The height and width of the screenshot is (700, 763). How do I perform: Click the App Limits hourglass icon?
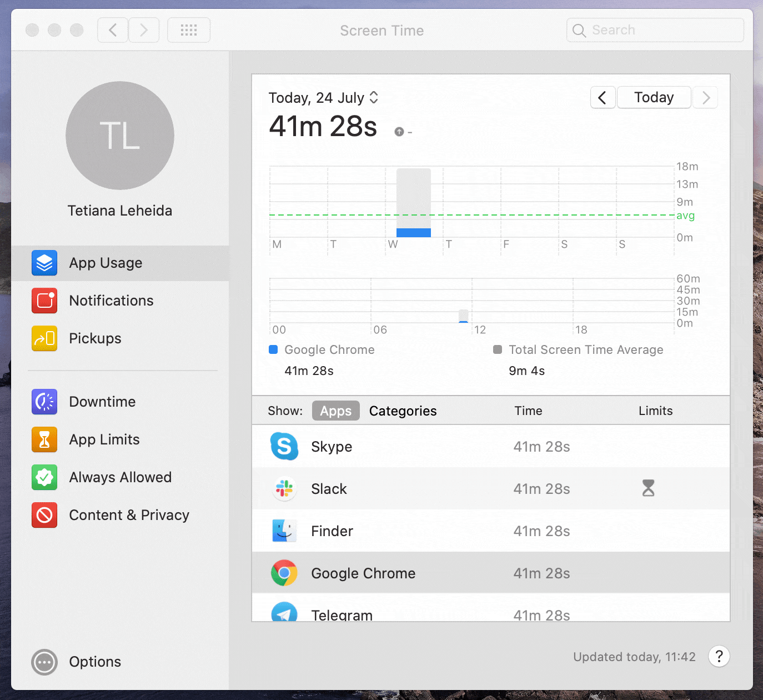[x=44, y=439]
